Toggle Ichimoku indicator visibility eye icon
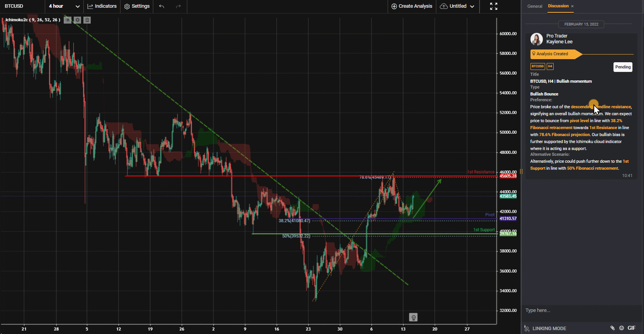The height and width of the screenshot is (334, 644). pos(68,20)
